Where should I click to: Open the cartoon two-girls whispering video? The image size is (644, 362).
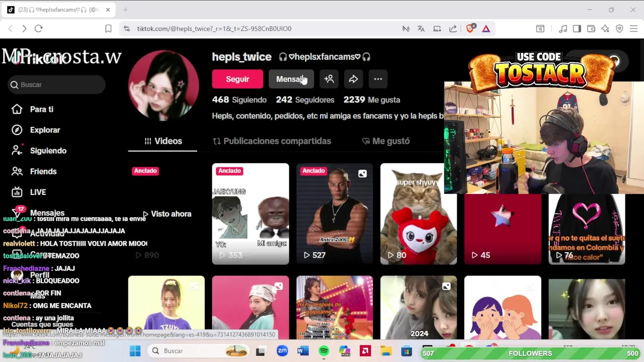[x=503, y=308]
